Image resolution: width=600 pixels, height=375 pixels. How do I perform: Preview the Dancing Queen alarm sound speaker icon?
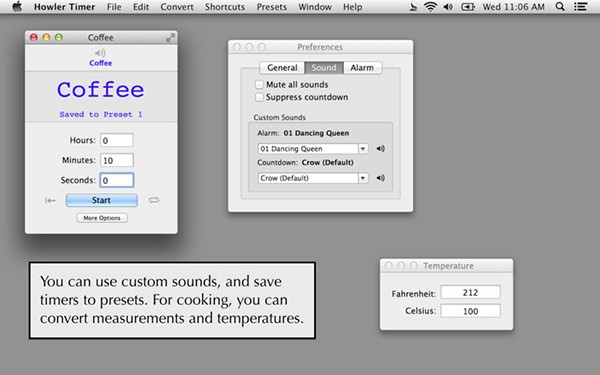pos(380,148)
